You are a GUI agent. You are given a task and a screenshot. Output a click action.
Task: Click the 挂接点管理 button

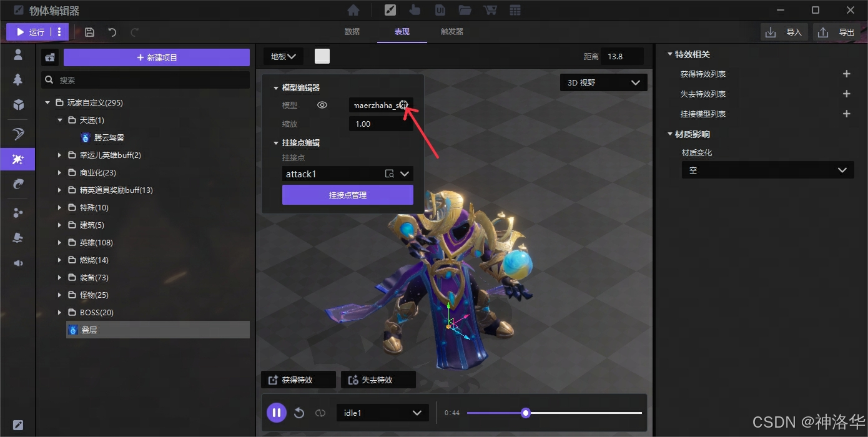[348, 195]
